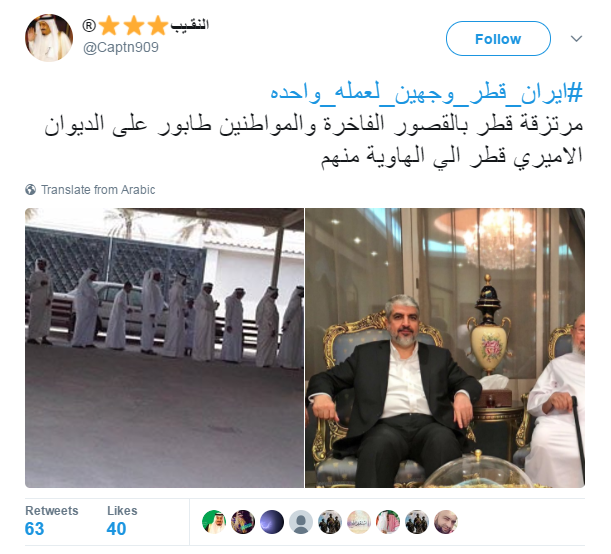Viewport: 611px width, 554px height.
Task: Open the pale pink calligraphy liker avatar
Action: pos(359,522)
